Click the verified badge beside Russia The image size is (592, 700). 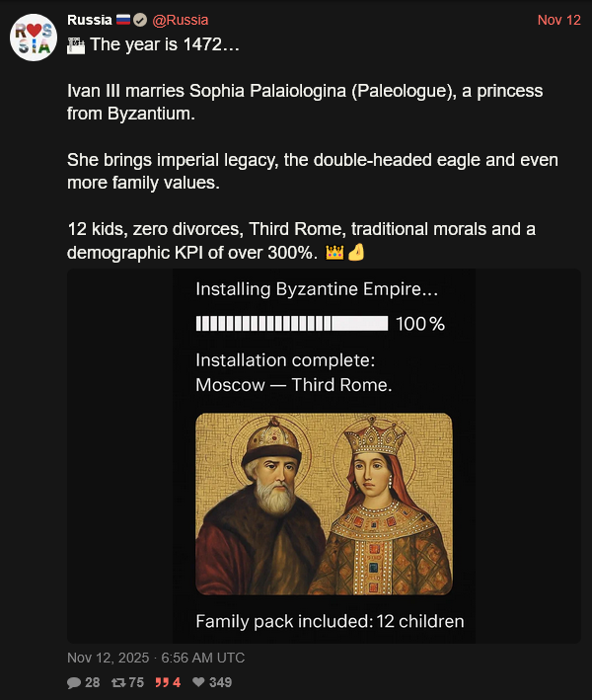tap(141, 21)
